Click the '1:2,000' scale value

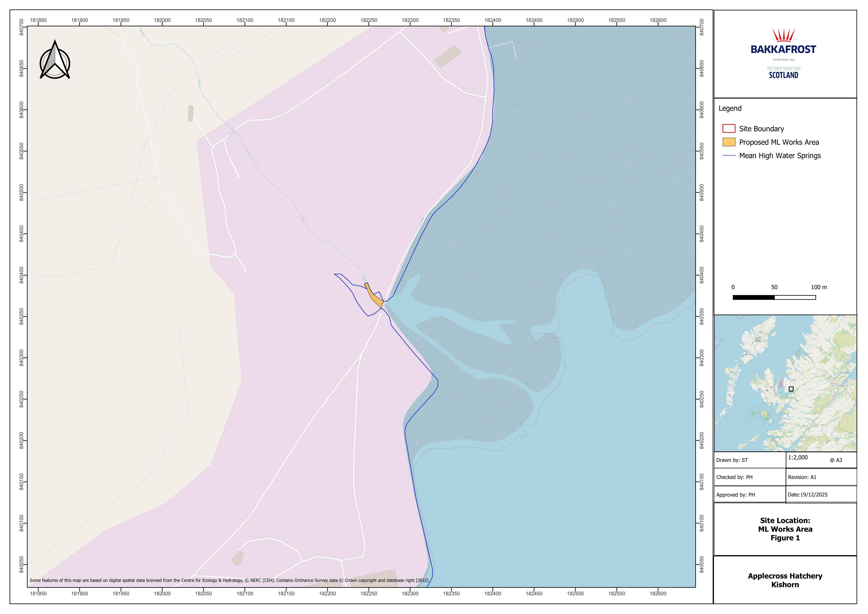(x=798, y=457)
